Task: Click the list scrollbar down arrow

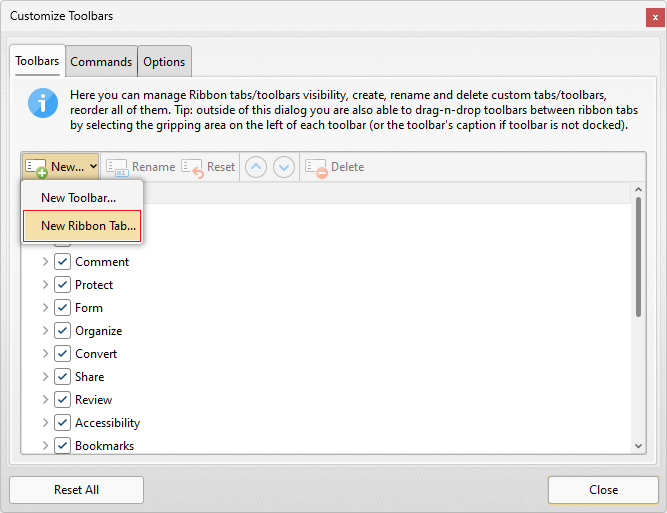Action: 638,446
